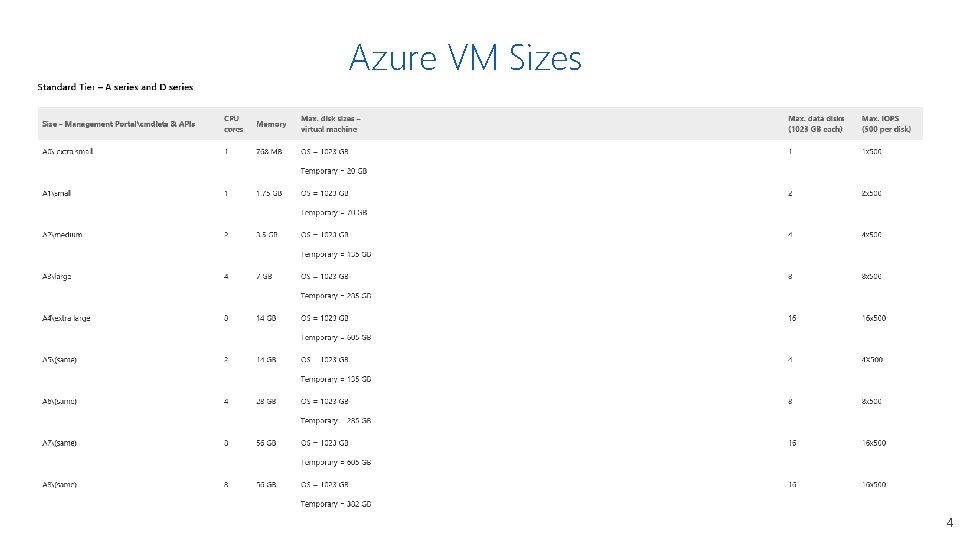Click the 'Max. data disks' column header
This screenshot has width=960, height=540.
click(x=816, y=124)
